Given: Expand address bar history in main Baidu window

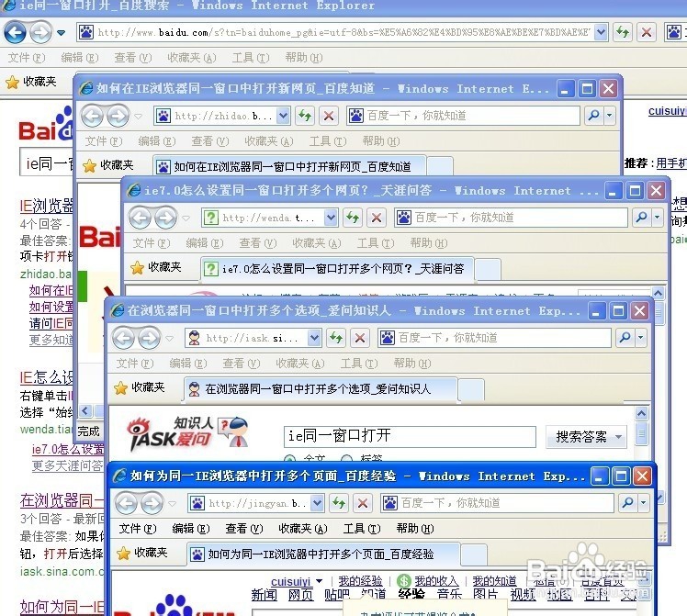Looking at the screenshot, I should (601, 32).
